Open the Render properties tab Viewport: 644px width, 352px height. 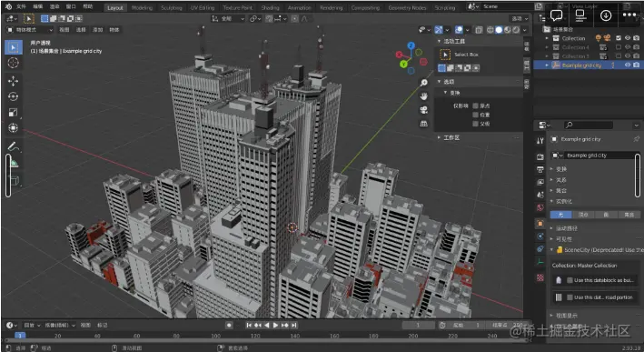[x=540, y=156]
